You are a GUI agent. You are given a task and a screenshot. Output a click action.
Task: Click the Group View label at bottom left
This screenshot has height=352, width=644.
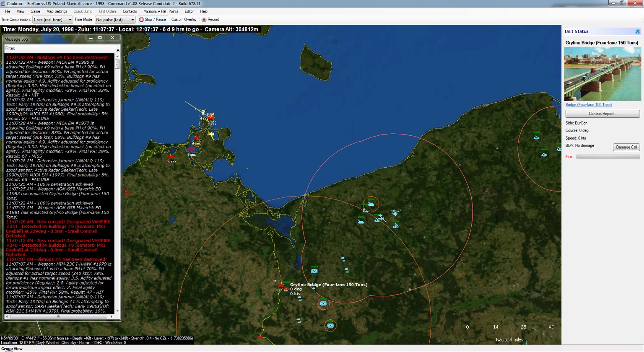[x=12, y=349]
